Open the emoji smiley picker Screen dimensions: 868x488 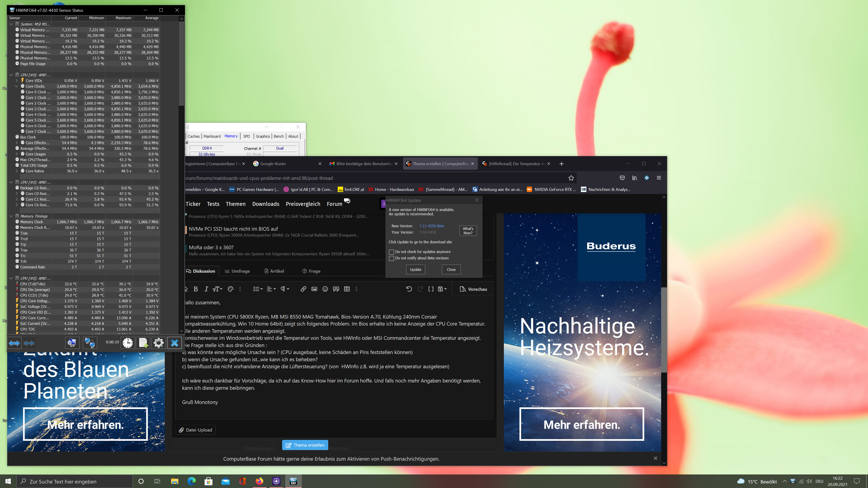[x=325, y=289]
